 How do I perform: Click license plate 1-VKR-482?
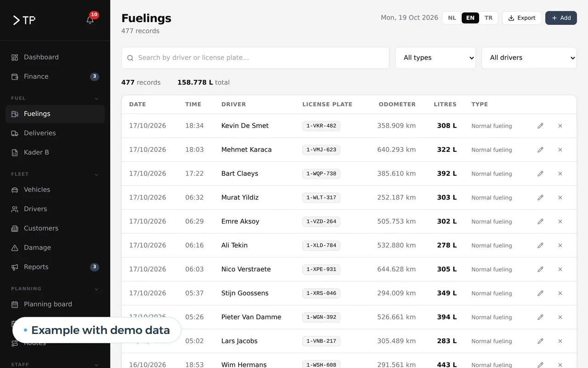321,126
